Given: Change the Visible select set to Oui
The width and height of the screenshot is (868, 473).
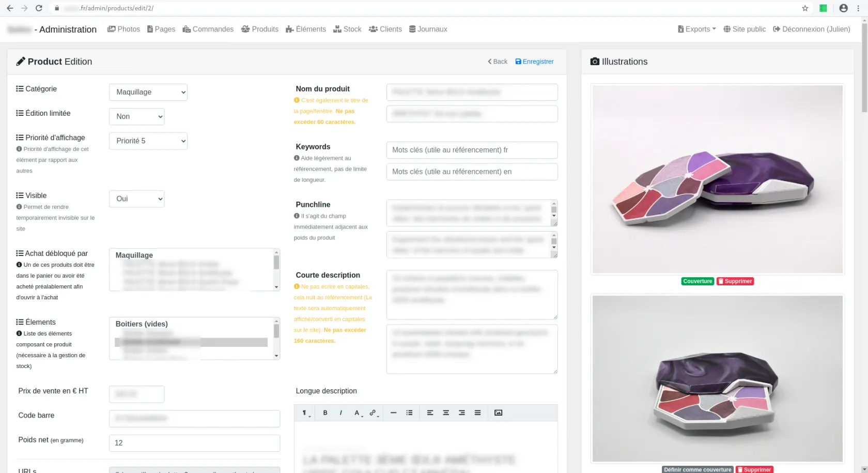Looking at the screenshot, I should [137, 199].
